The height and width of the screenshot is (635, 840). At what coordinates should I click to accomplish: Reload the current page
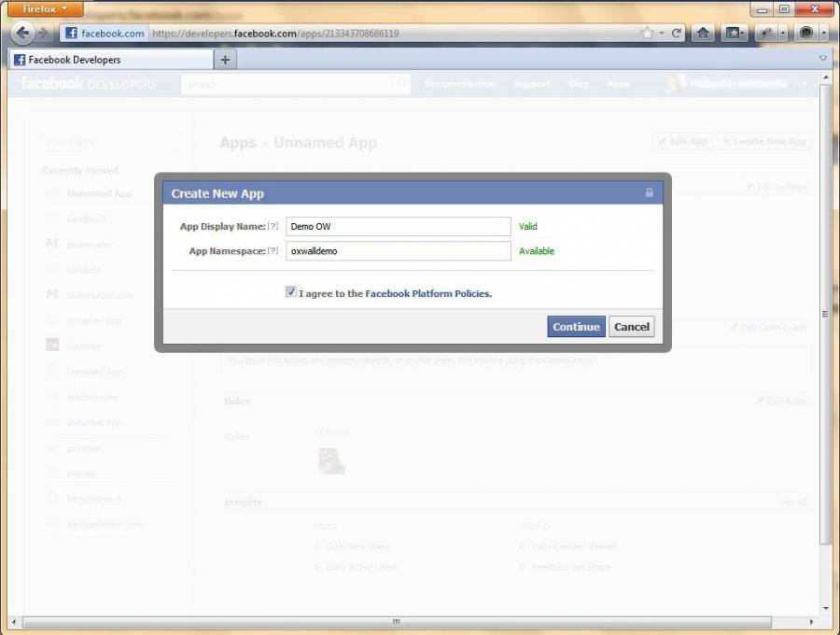(676, 34)
